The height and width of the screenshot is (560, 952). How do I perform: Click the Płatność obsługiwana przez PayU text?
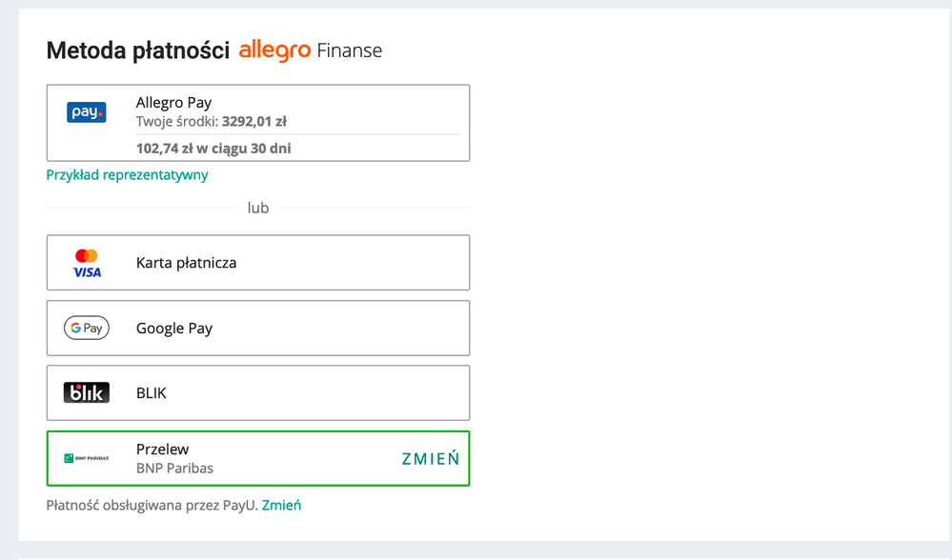pos(152,505)
